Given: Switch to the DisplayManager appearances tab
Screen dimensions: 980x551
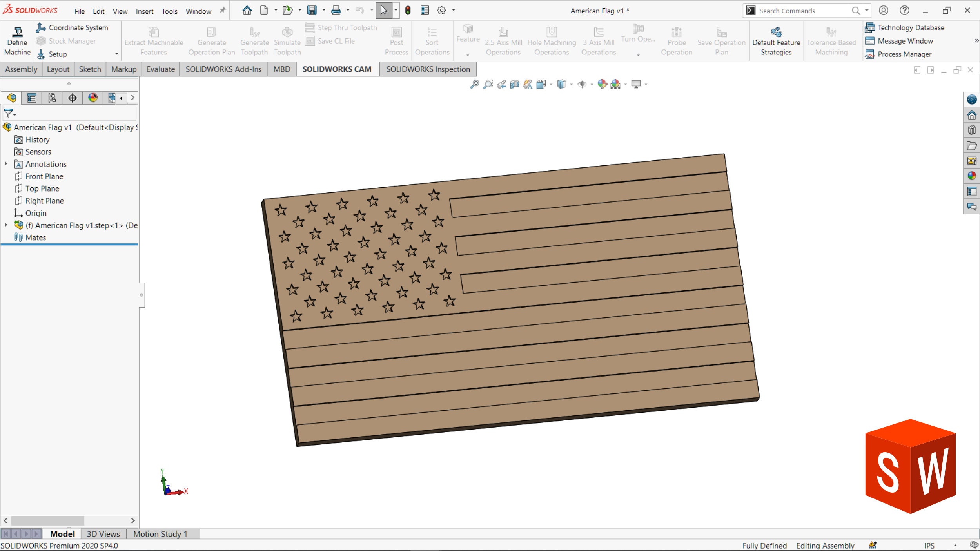Looking at the screenshot, I should (93, 98).
